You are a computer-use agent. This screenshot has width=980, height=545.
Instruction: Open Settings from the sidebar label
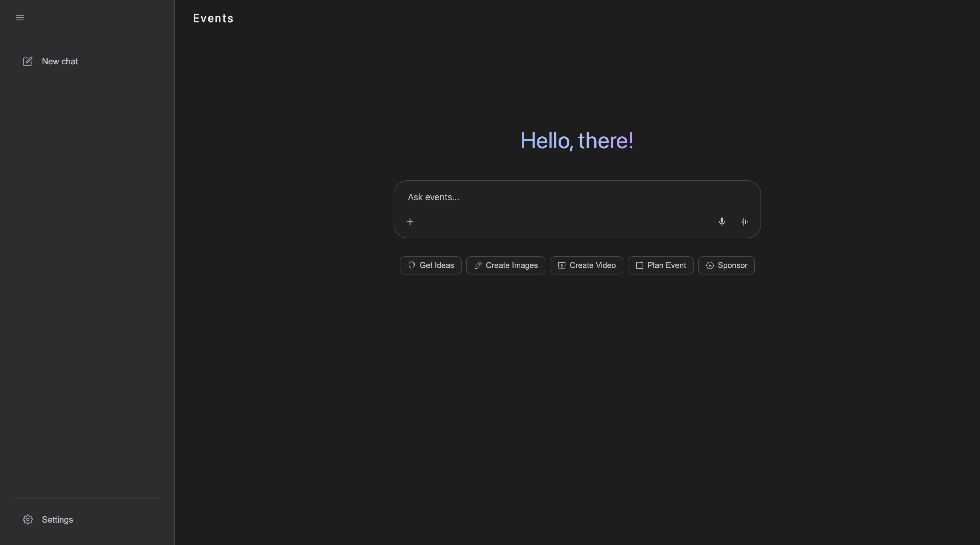click(x=58, y=519)
